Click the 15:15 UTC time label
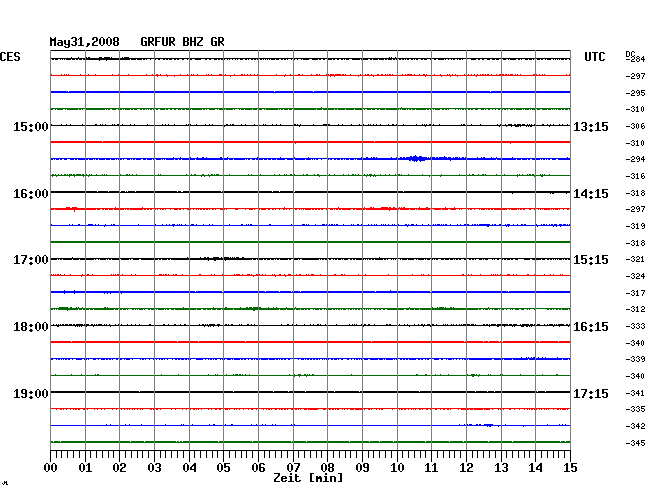This screenshot has width=650, height=494. point(591,260)
